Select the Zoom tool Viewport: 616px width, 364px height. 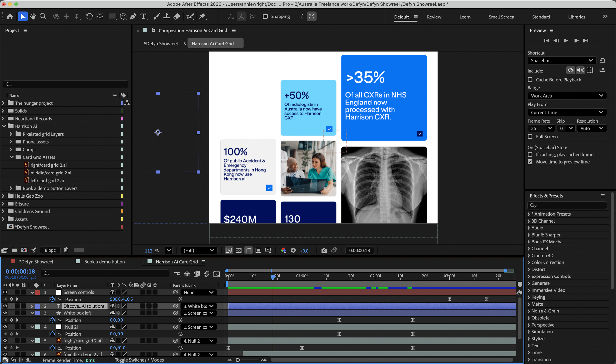[x=43, y=16]
